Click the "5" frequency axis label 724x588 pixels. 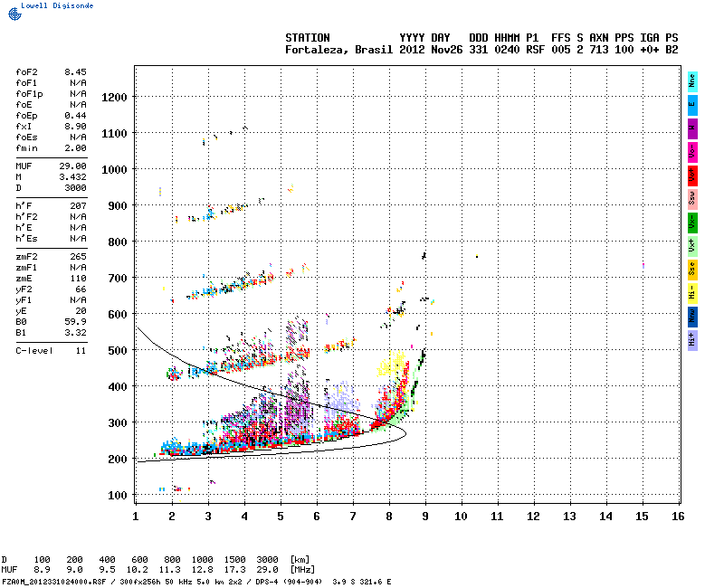[281, 517]
